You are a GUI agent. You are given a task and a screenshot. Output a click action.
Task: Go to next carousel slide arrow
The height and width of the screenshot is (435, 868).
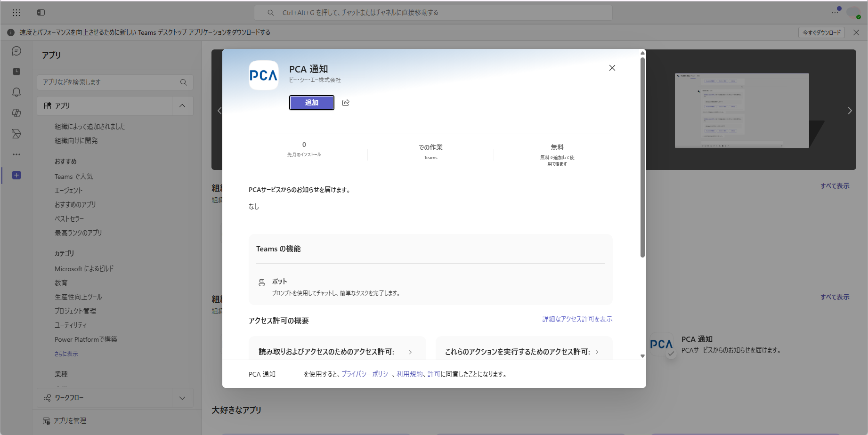point(850,111)
